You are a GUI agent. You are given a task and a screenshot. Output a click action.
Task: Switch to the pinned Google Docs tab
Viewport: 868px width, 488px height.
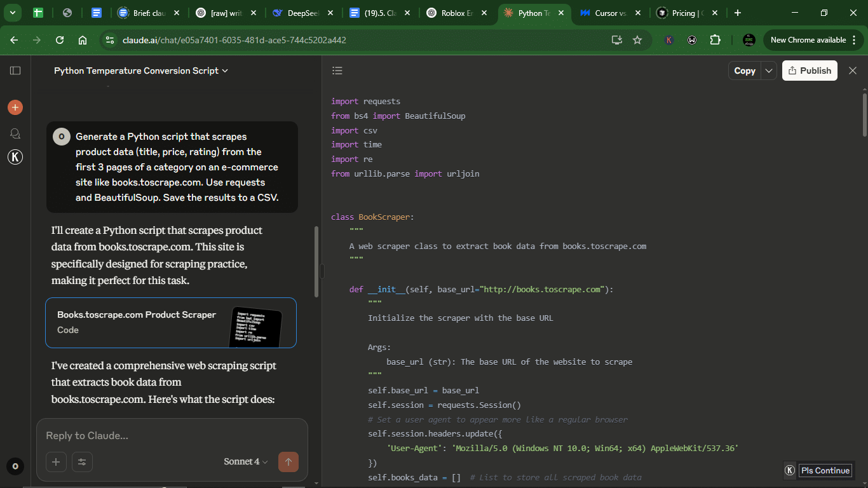(97, 13)
